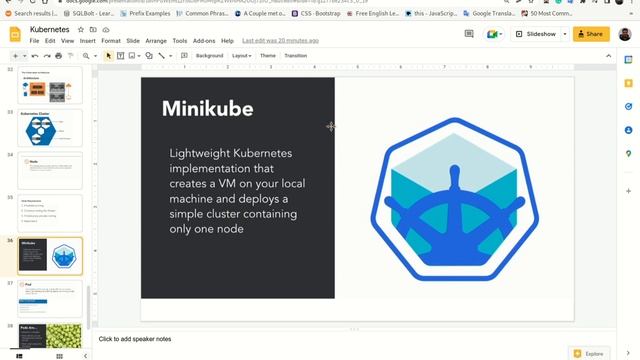Open the Help menu

(227, 41)
